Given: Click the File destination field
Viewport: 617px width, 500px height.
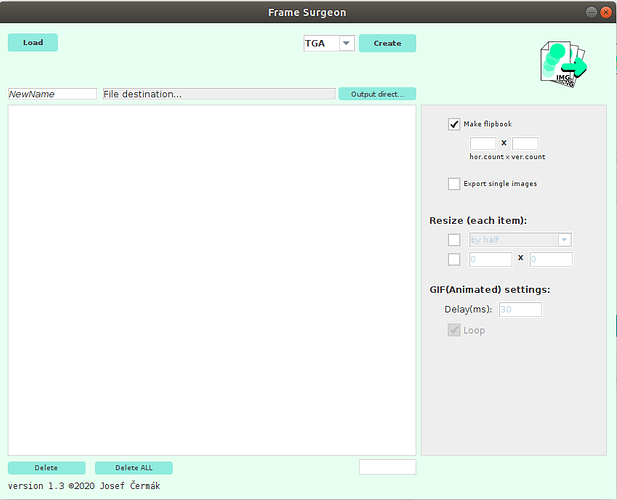Looking at the screenshot, I should (x=219, y=94).
